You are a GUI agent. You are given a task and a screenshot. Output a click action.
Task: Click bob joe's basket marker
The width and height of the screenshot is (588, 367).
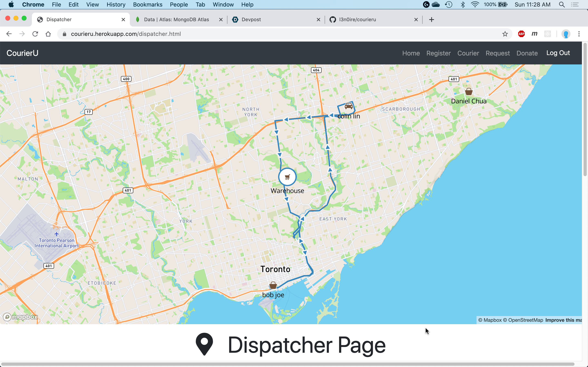(x=273, y=285)
